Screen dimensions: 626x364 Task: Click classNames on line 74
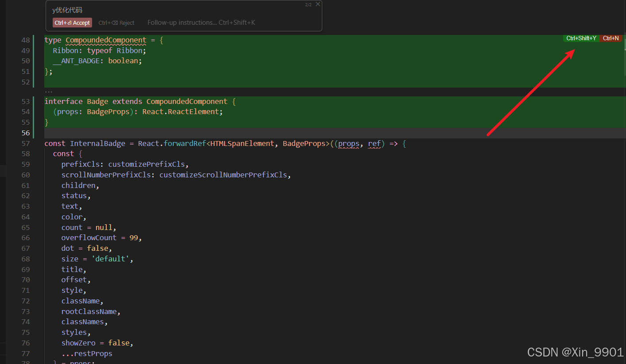pos(83,322)
